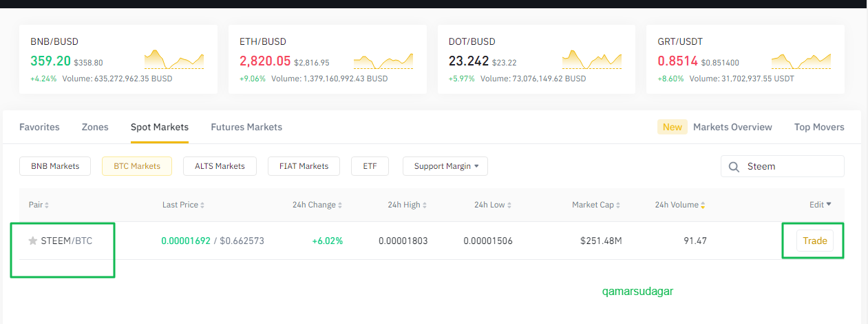Open the ETH/BUSD ticker card title

coord(263,41)
